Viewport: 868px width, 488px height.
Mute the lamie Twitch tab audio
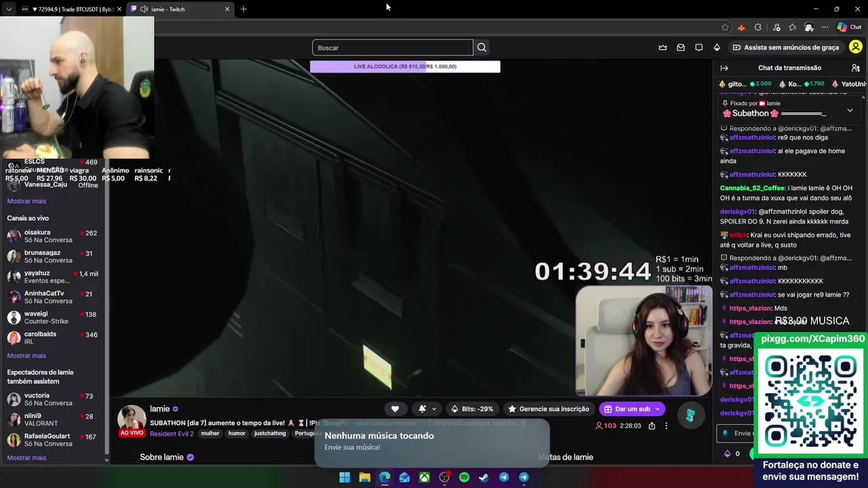coord(144,9)
